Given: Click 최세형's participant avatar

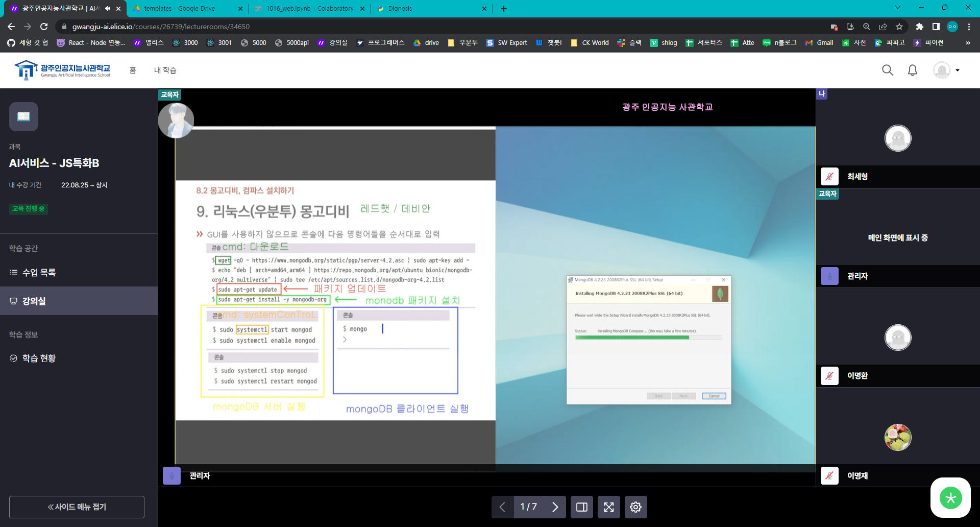Looking at the screenshot, I should (x=898, y=138).
